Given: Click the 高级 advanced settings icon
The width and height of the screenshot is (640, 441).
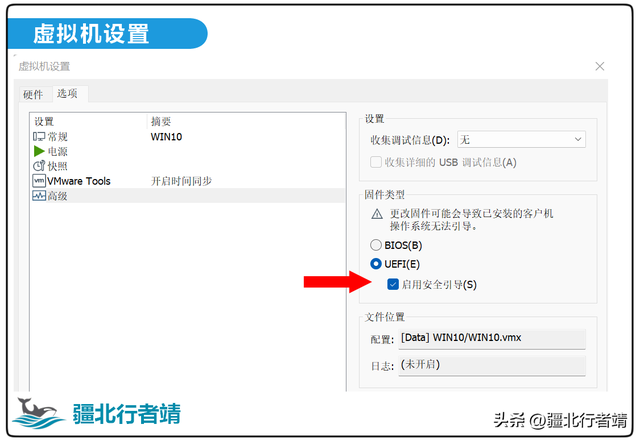Looking at the screenshot, I should tap(39, 196).
